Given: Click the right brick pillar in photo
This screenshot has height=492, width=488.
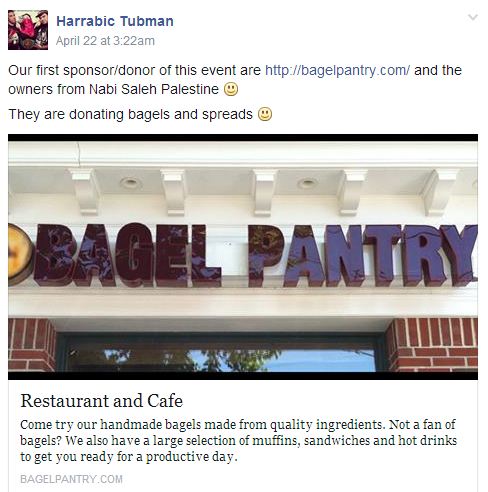Looking at the screenshot, I should click(x=432, y=345).
